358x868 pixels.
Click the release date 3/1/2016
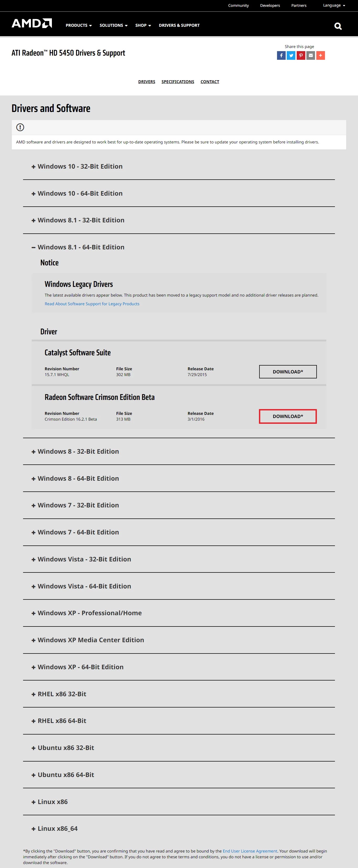[196, 419]
